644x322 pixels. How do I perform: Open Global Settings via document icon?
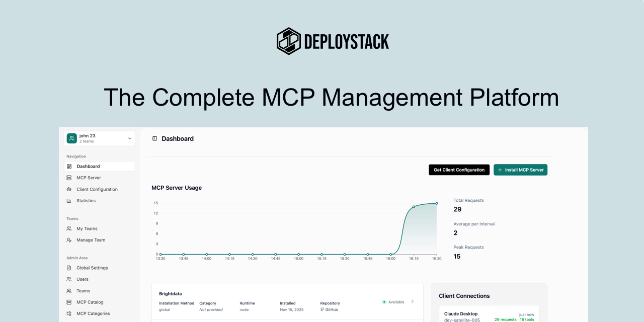coord(69,268)
